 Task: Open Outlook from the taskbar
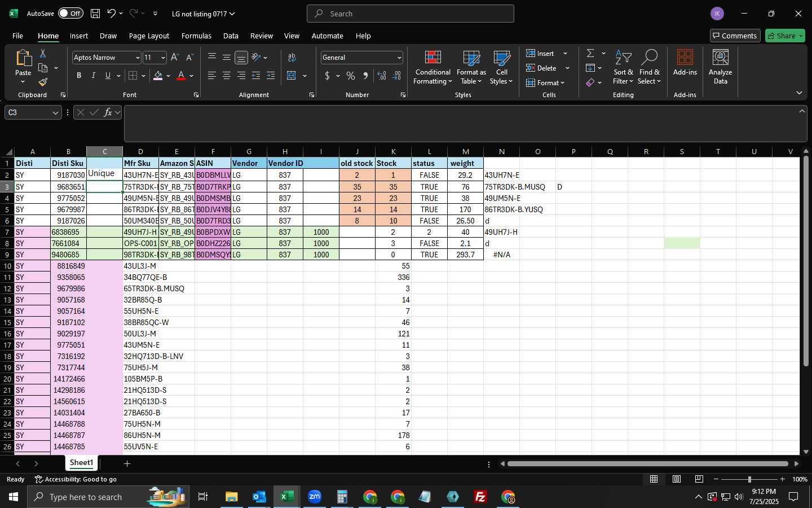pos(259,497)
